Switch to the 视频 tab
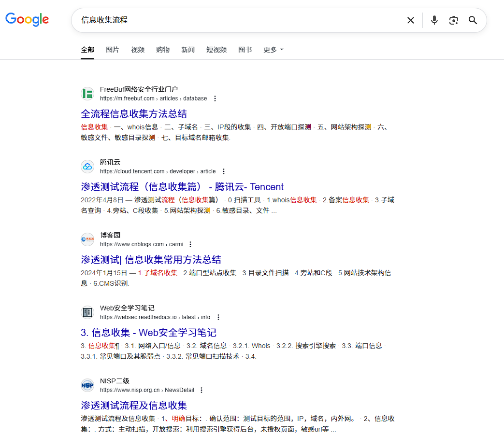This screenshot has width=504, height=435. 138,50
